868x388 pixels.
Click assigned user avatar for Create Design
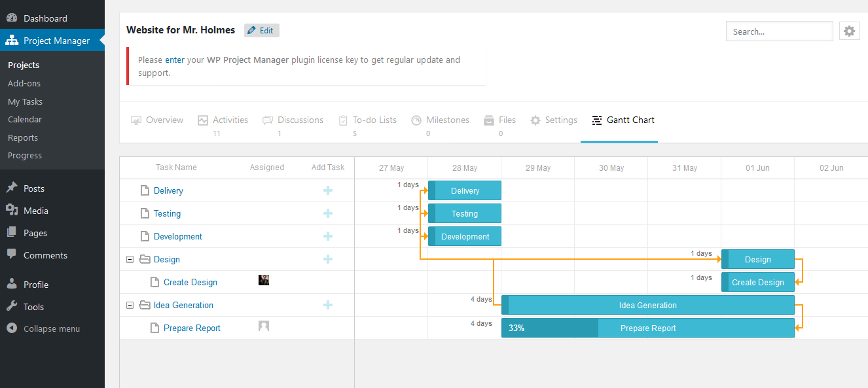click(264, 280)
